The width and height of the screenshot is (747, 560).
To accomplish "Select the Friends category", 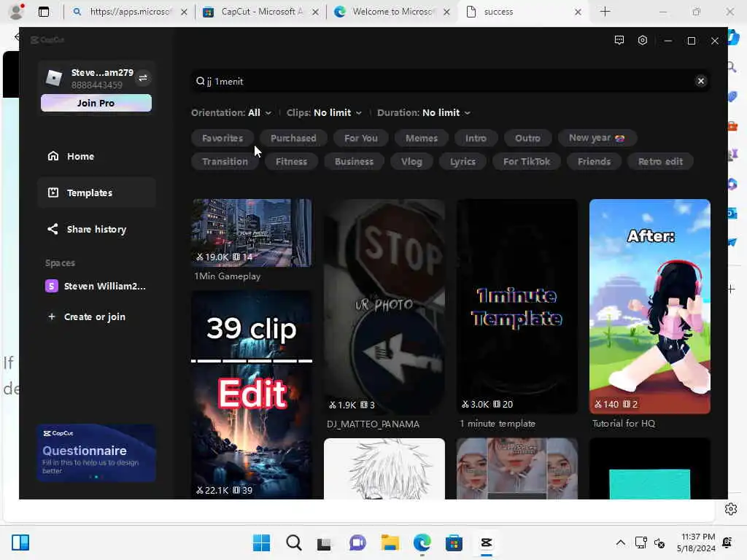I will [594, 161].
